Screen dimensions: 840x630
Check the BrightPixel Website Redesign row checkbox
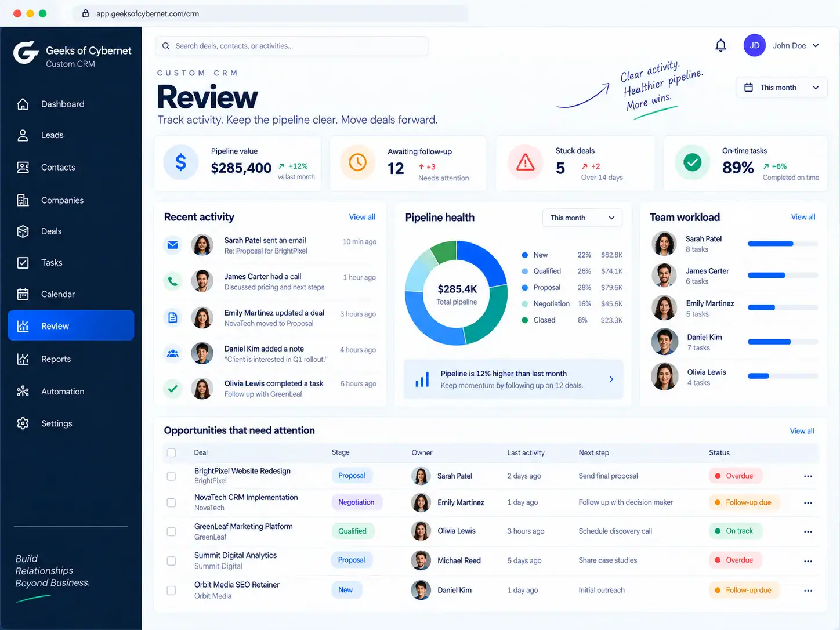(x=171, y=476)
